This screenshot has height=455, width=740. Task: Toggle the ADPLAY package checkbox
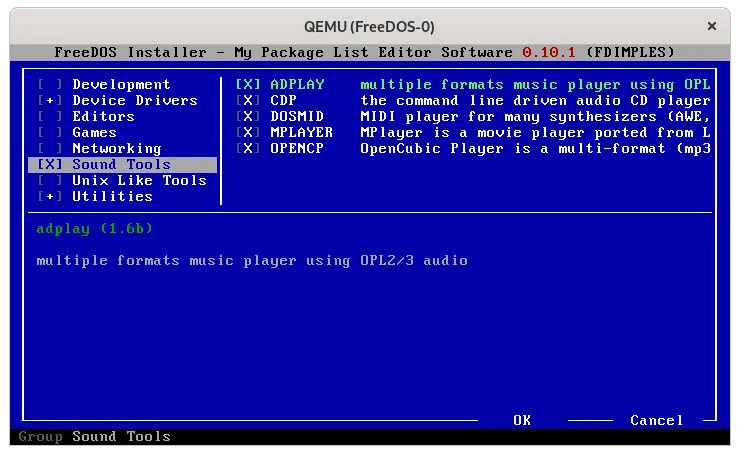(247, 85)
